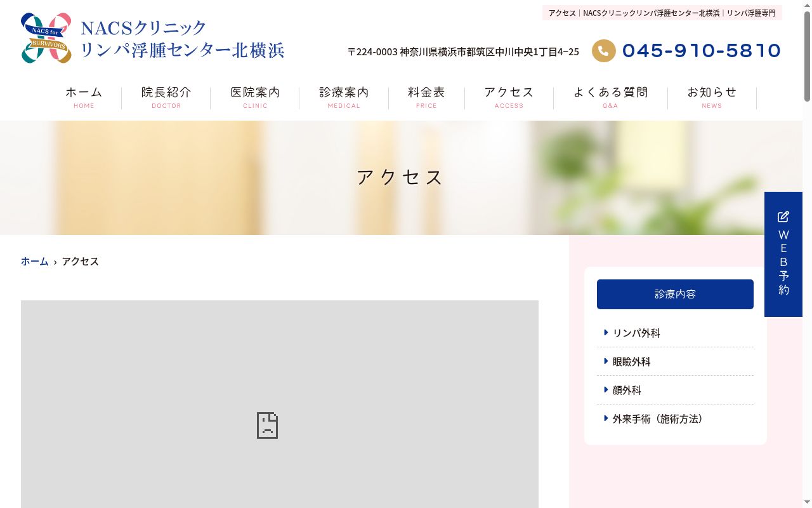This screenshot has width=812, height=508.
Task: Click the 診療内容 blue header button
Action: [675, 294]
